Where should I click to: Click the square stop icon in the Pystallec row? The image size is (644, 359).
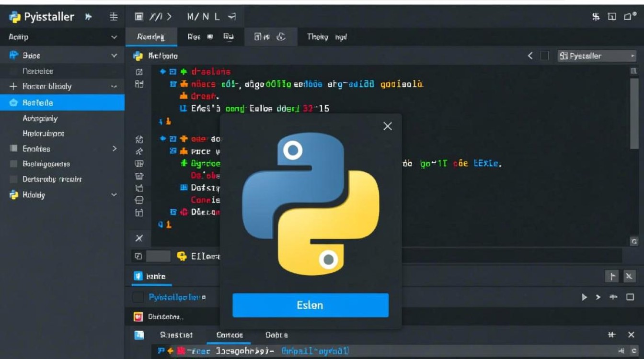click(x=630, y=297)
